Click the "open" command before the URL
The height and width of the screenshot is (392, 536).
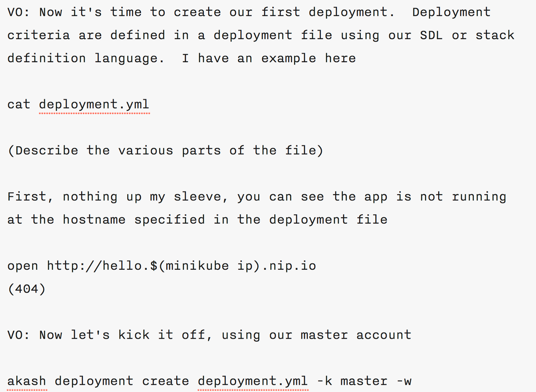22,266
